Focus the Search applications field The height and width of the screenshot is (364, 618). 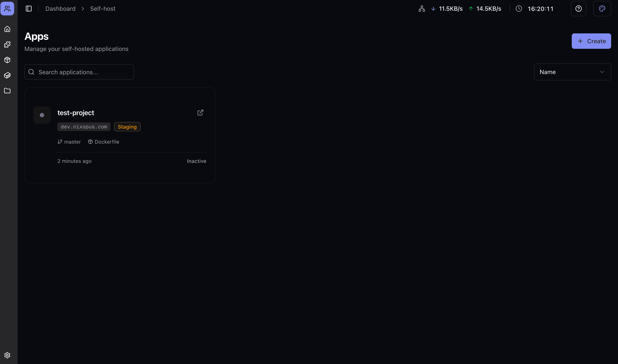(79, 72)
